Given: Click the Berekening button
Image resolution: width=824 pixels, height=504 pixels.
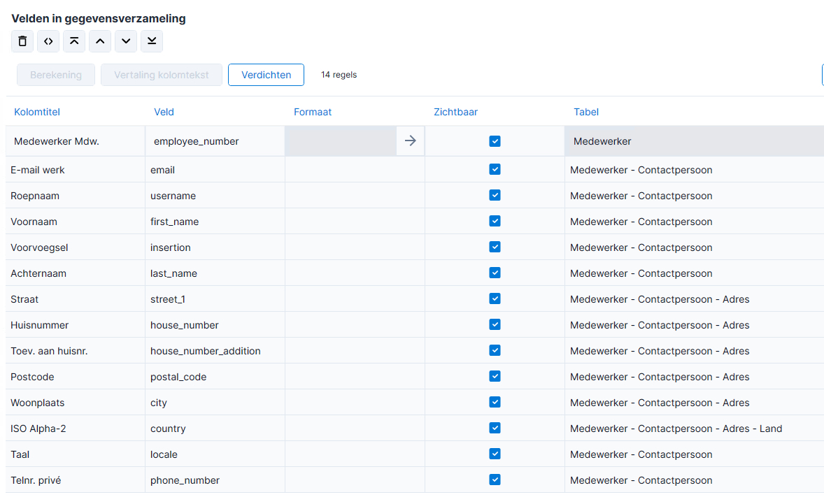Looking at the screenshot, I should [x=56, y=75].
